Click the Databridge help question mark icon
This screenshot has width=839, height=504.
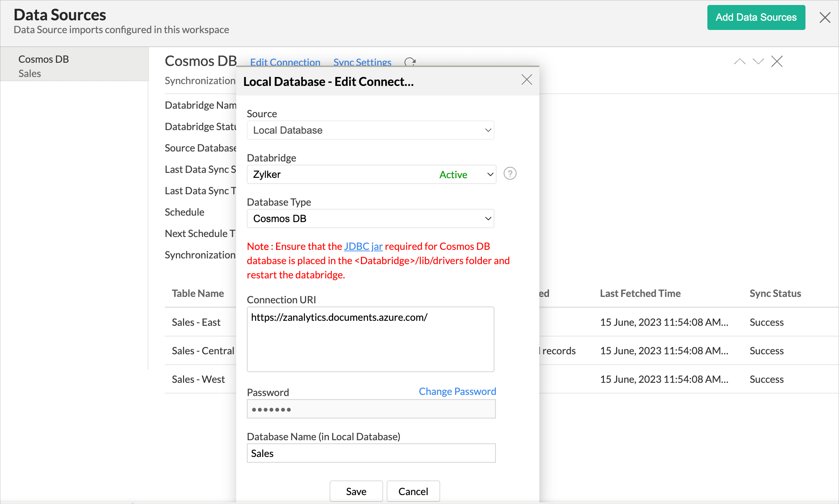(x=510, y=174)
